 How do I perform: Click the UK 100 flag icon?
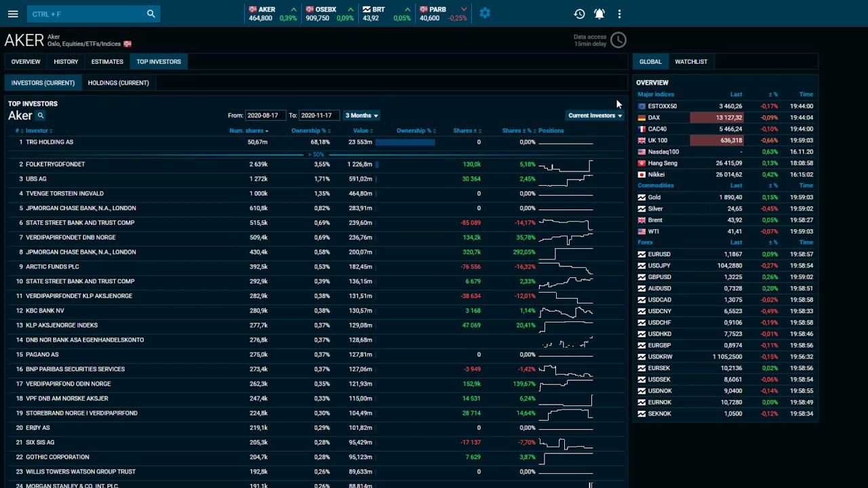click(x=642, y=140)
